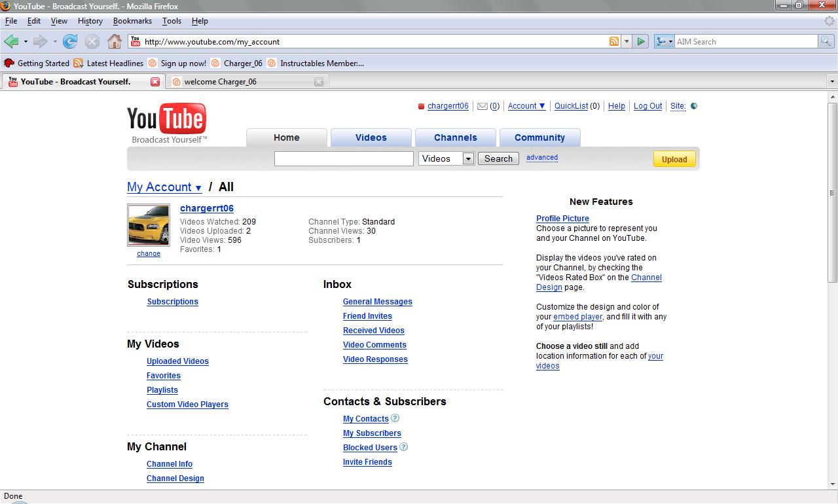Open the Bookmarks menu
The image size is (838, 504).
click(132, 21)
